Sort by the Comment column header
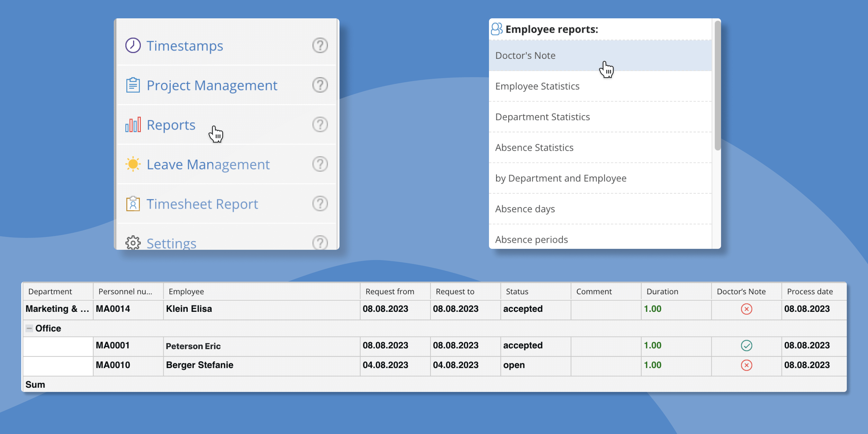 click(x=606, y=292)
